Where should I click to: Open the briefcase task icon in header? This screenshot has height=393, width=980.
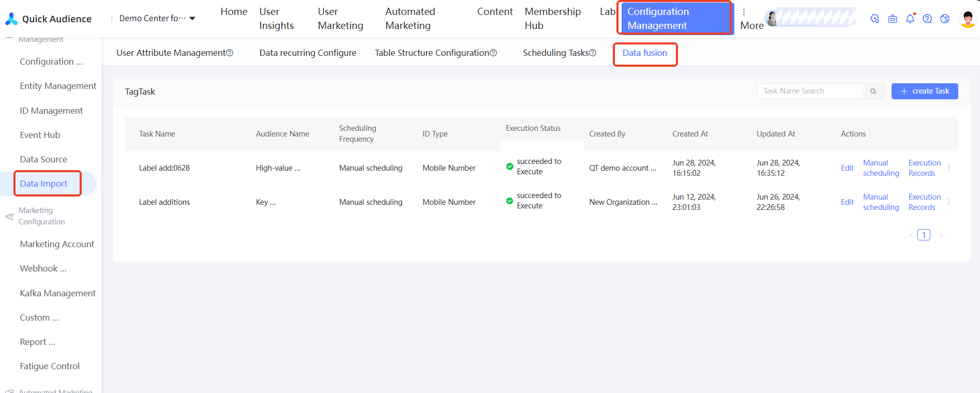(893, 19)
